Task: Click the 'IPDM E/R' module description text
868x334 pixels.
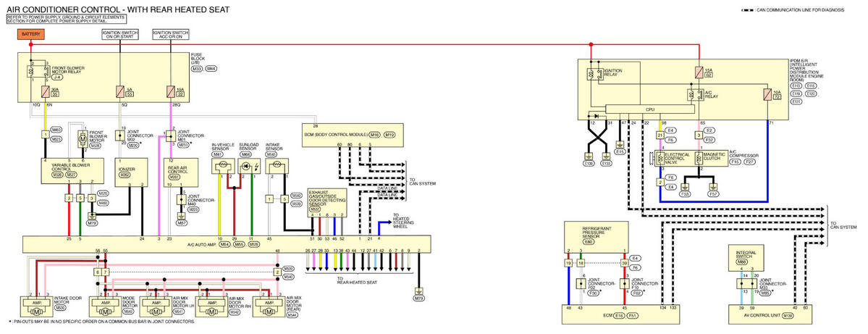Action: point(807,69)
